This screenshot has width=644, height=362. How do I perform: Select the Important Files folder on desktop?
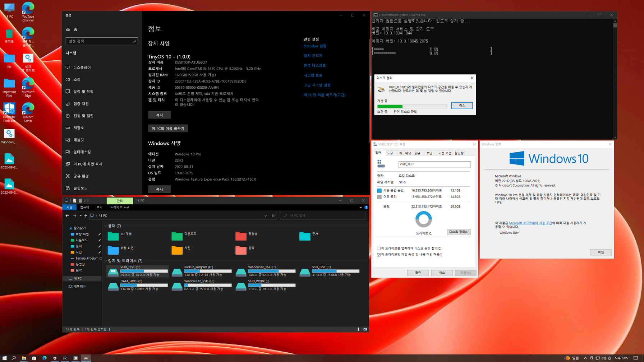point(9,88)
